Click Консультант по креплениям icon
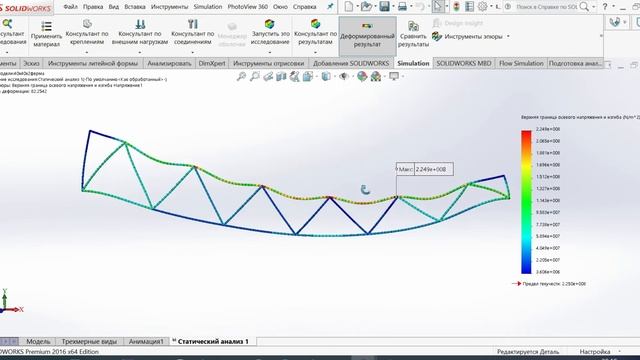Viewport: 640px width, 360px height. click(x=87, y=24)
